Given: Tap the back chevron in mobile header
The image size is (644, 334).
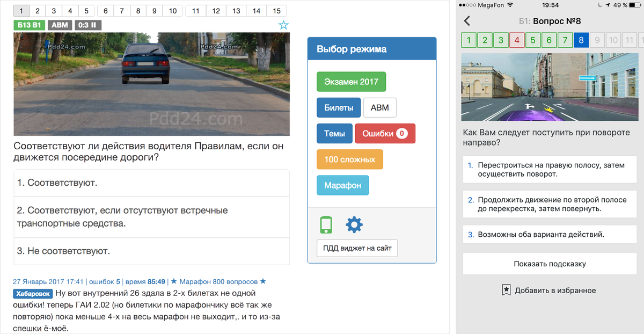Looking at the screenshot, I should [x=467, y=21].
